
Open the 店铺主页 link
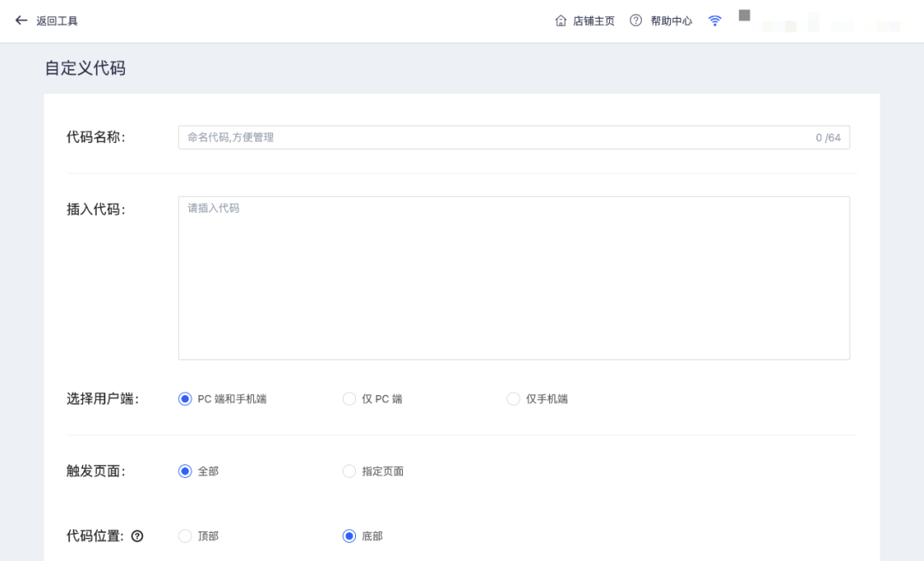[594, 21]
